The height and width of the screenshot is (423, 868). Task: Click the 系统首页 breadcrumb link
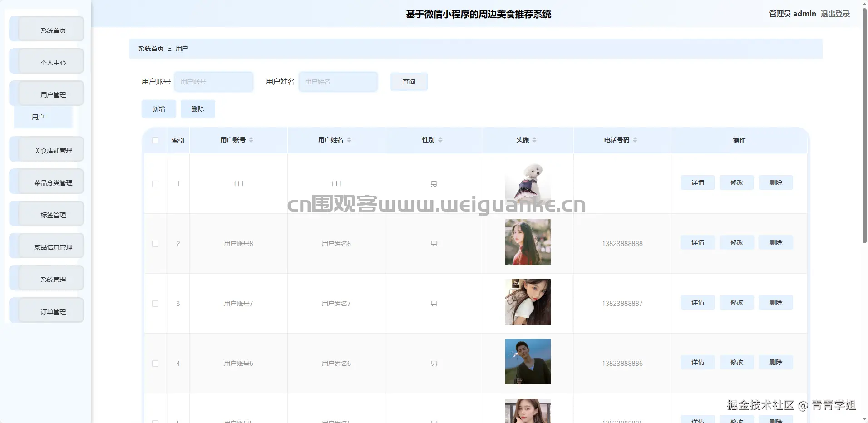(x=151, y=49)
